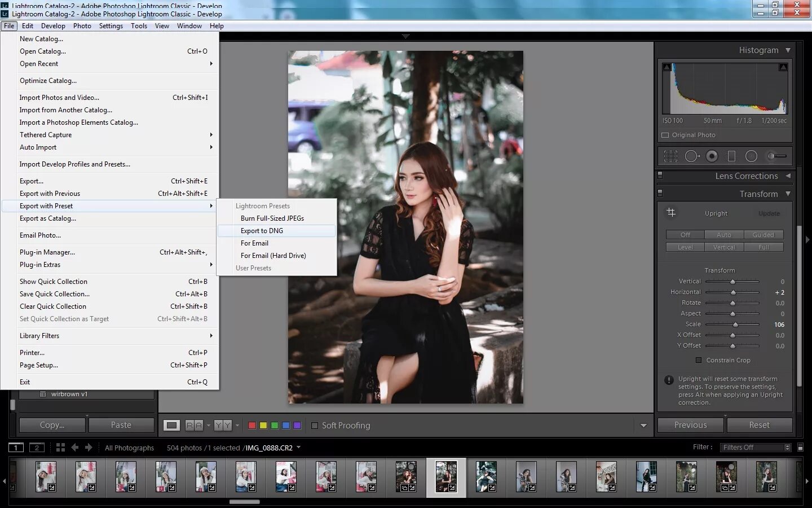The height and width of the screenshot is (508, 812).
Task: Collapse the Transform panel
Action: [x=788, y=194]
